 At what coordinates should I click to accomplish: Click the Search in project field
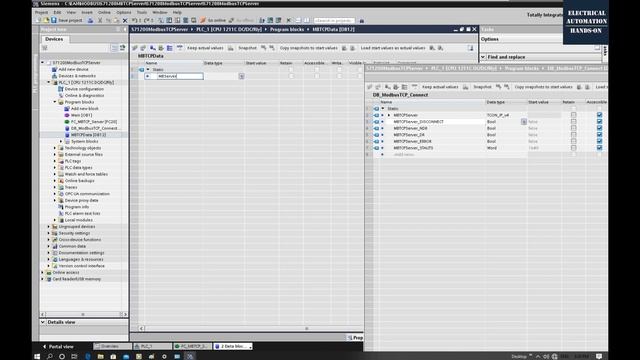tap(334, 20)
